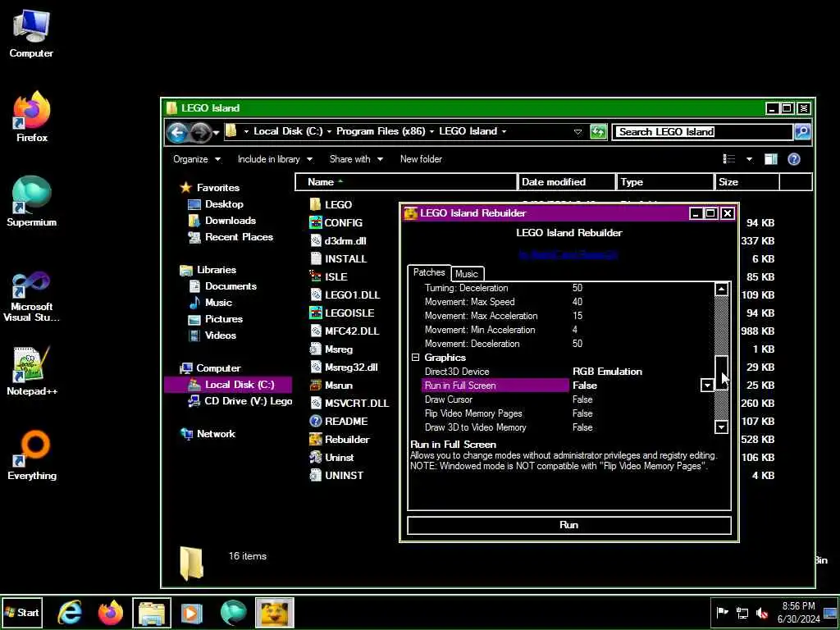Open Internet Explorer from the taskbar
The image size is (840, 630).
[71, 612]
